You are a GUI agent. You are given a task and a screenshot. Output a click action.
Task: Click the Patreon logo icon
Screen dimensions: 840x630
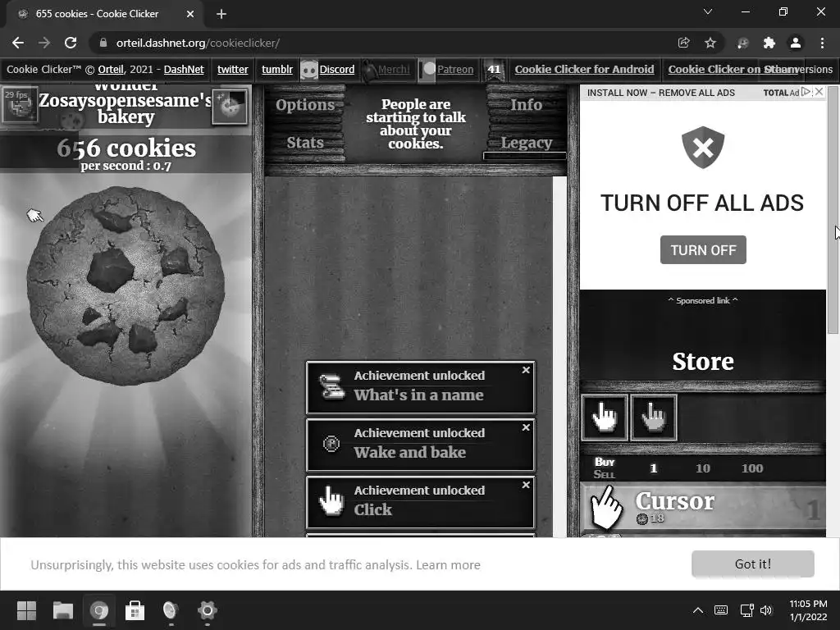(x=427, y=71)
